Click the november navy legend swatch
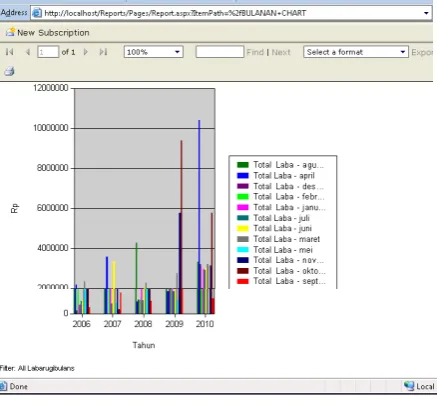 coord(243,260)
